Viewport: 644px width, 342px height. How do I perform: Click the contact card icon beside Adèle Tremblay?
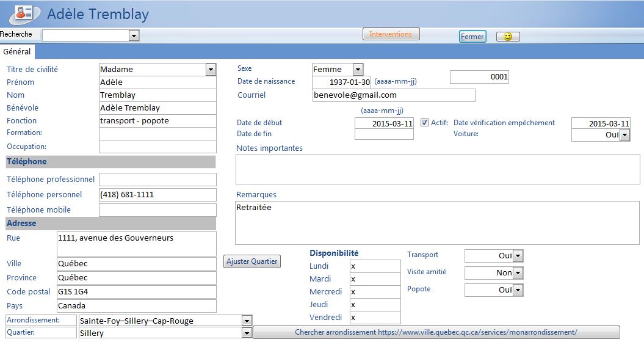(x=24, y=13)
